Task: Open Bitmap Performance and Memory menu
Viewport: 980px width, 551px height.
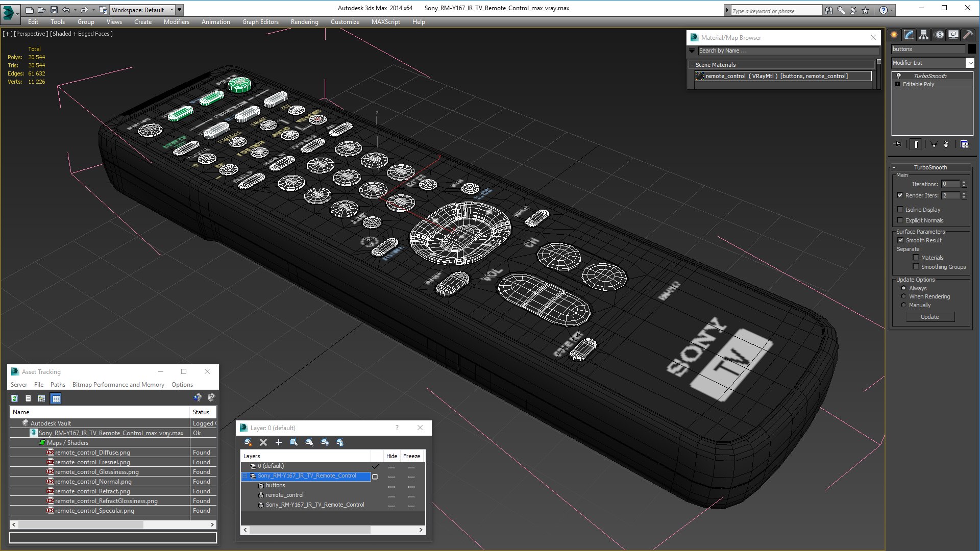Action: pyautogui.click(x=118, y=385)
